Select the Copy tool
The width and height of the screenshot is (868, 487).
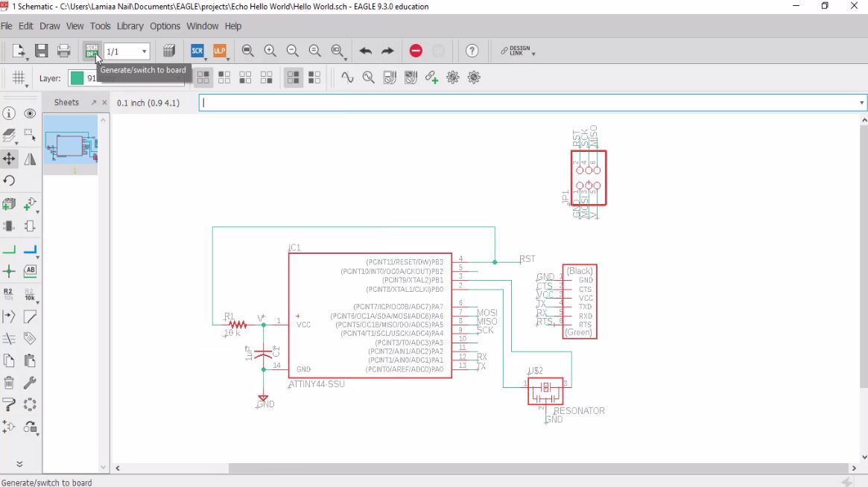(9, 361)
